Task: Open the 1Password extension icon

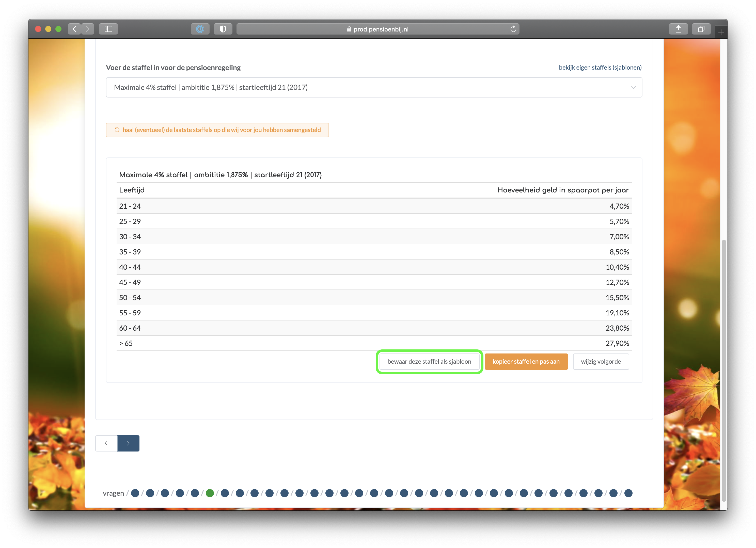Action: [200, 29]
